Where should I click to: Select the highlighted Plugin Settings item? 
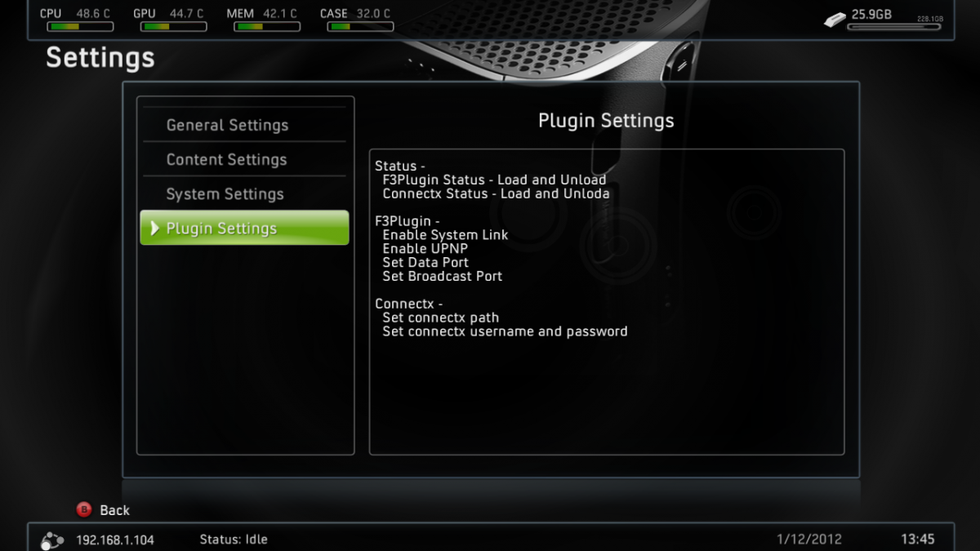tap(245, 228)
